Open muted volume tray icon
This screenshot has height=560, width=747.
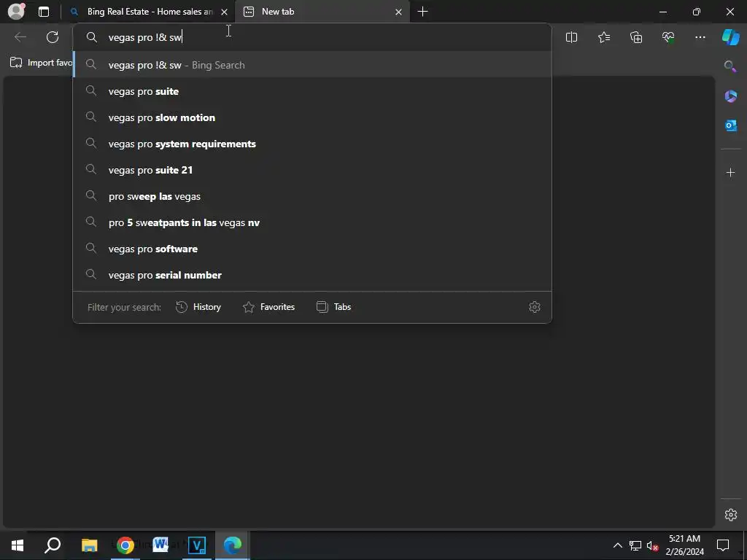click(x=653, y=545)
